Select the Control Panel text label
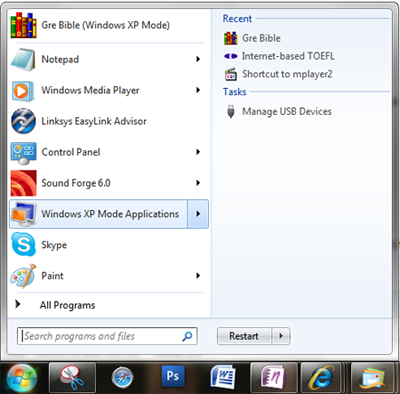Viewport: 400px width, 394px height. (71, 152)
